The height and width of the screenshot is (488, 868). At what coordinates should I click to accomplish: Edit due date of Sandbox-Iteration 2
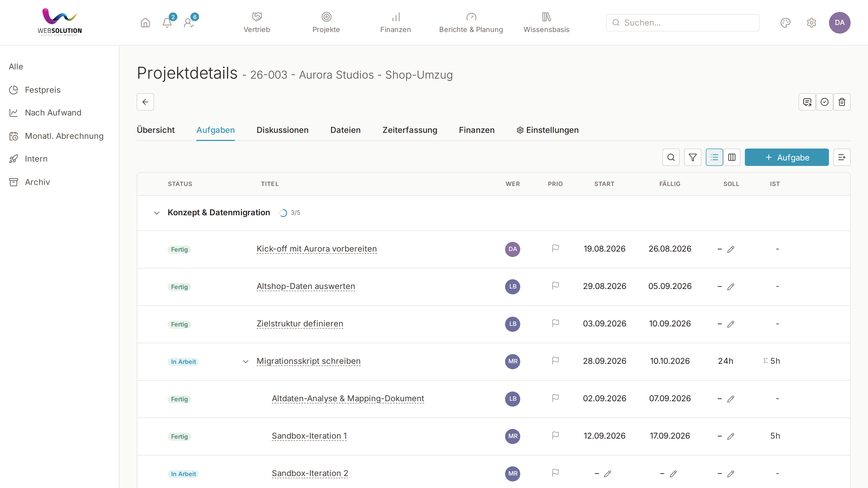(x=673, y=474)
